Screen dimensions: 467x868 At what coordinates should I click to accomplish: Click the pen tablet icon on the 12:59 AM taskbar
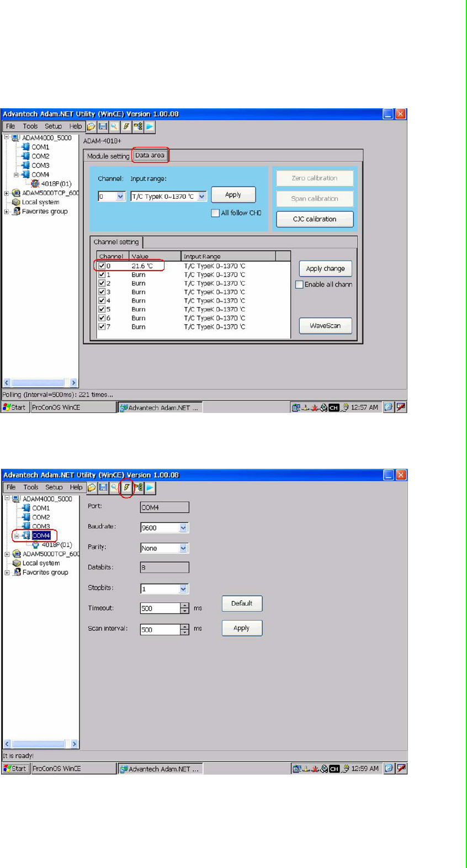coord(402,768)
